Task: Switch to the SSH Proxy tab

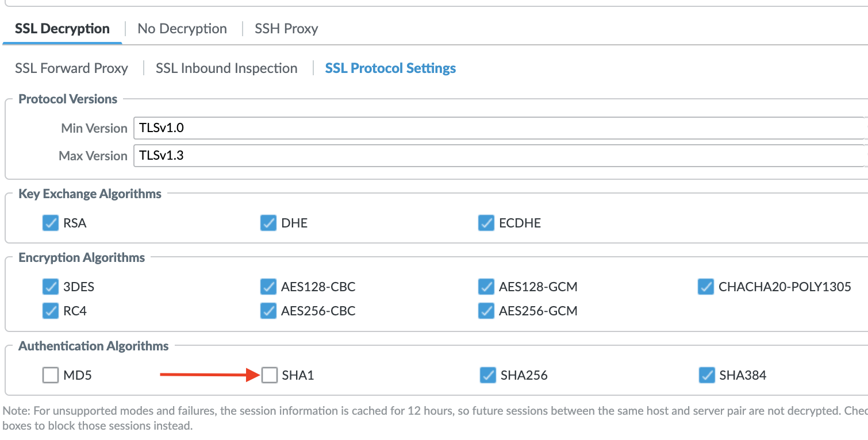Action: [x=286, y=28]
